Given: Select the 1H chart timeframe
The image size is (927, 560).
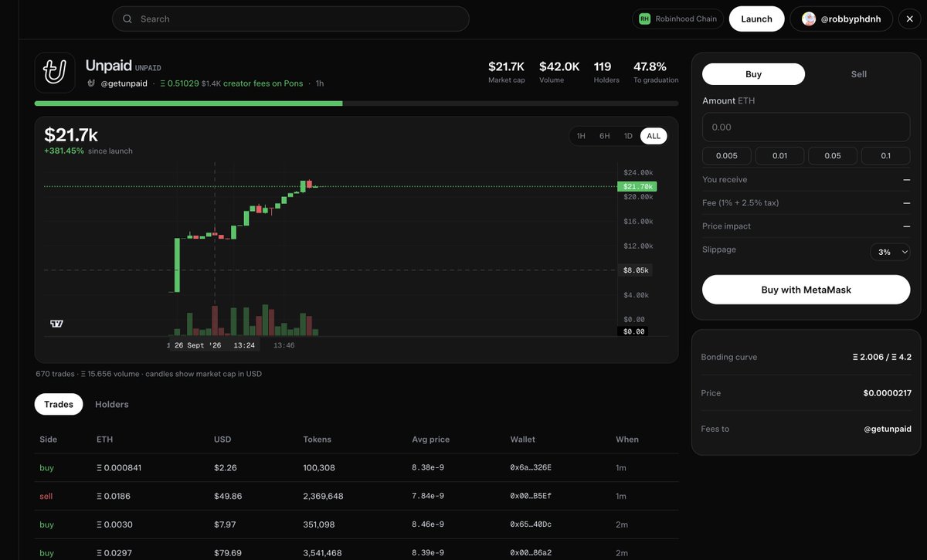Looking at the screenshot, I should (x=581, y=136).
